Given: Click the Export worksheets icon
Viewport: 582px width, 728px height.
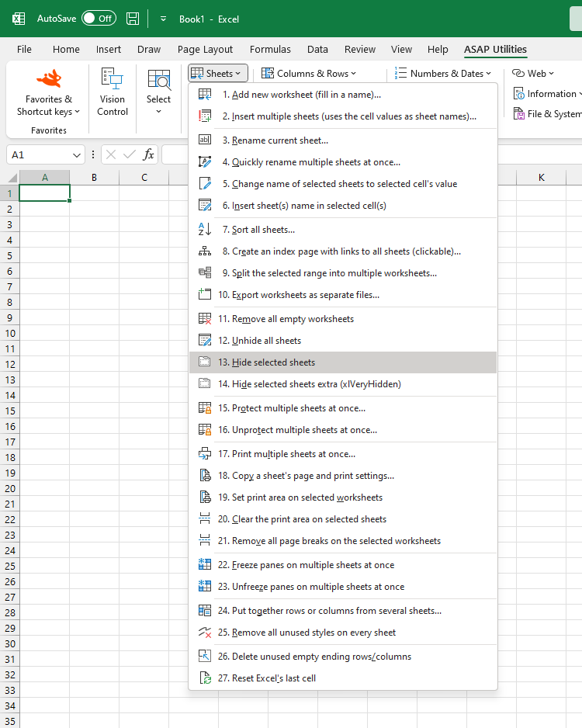Looking at the screenshot, I should click(x=205, y=294).
